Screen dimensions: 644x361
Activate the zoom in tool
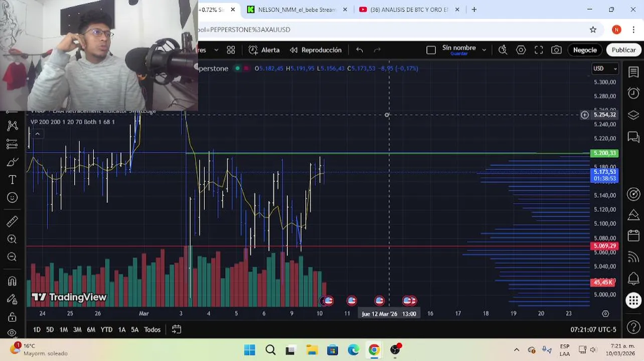(12, 239)
